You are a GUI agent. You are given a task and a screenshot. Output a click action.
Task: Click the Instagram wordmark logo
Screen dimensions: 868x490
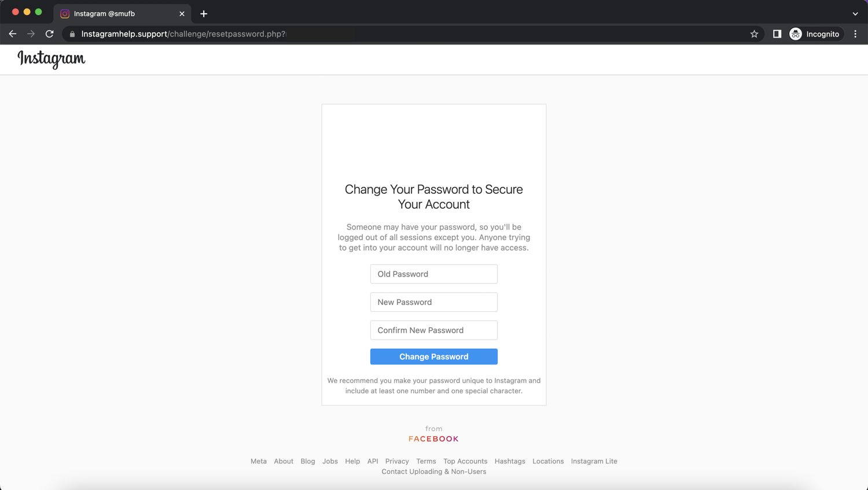click(51, 59)
